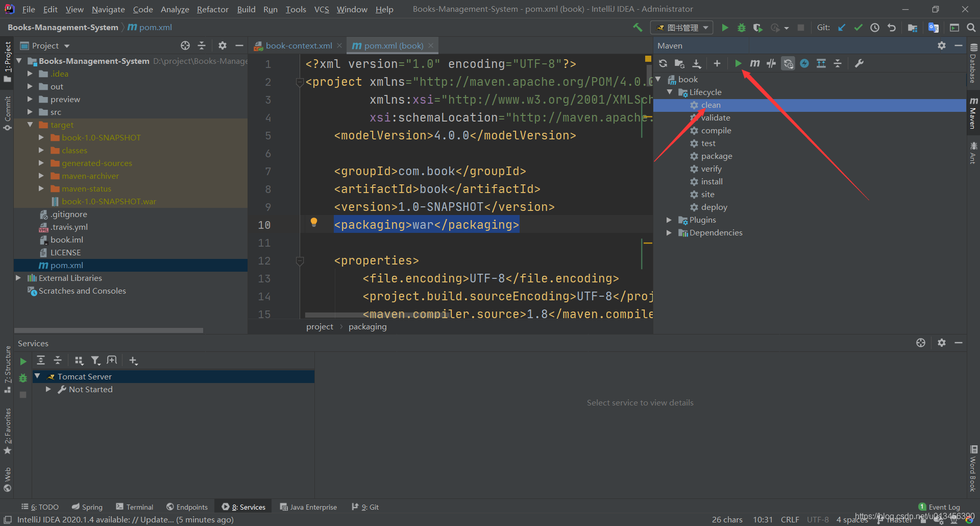Open Database side tab
Image resolution: width=980 pixels, height=526 pixels.
click(973, 63)
